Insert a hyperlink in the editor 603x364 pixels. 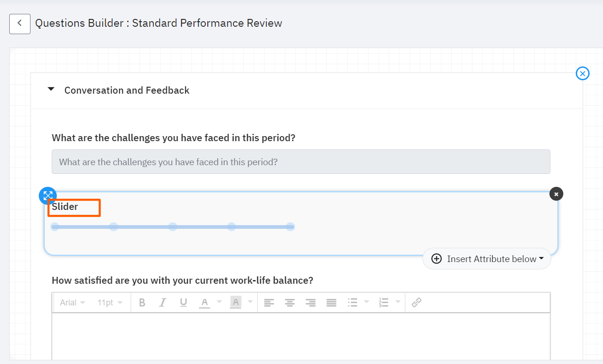tap(416, 302)
